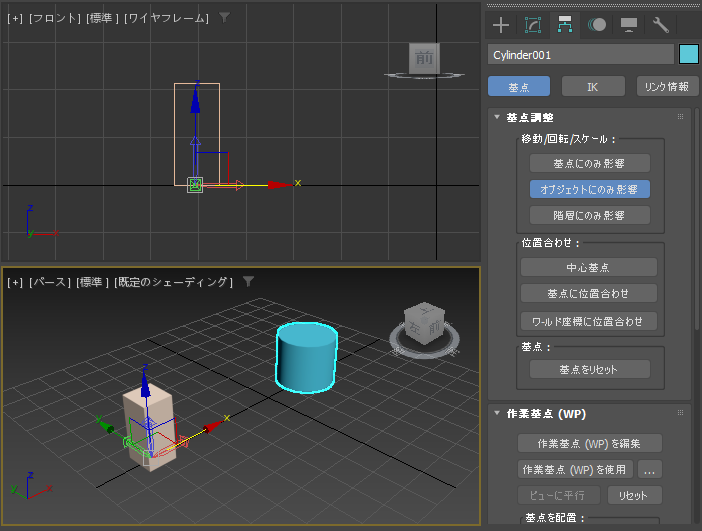This screenshot has width=702, height=531.
Task: Click 基点に位置合わせ button
Action: point(589,293)
